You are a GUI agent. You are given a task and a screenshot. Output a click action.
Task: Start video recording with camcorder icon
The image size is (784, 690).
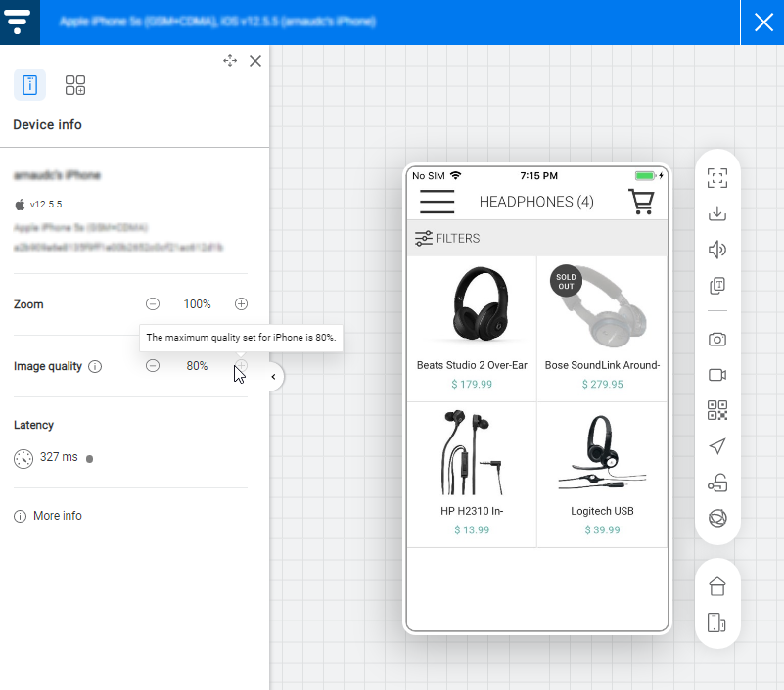[x=717, y=375]
